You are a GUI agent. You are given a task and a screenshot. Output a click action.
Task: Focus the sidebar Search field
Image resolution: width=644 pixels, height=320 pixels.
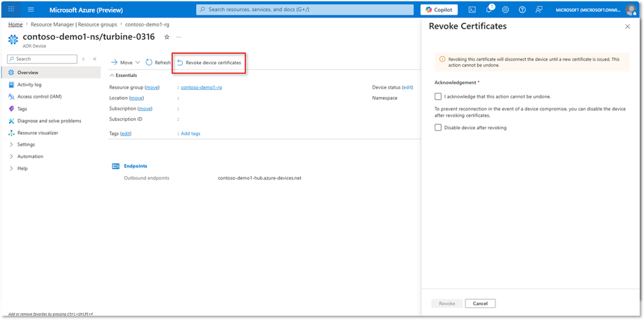(x=43, y=59)
